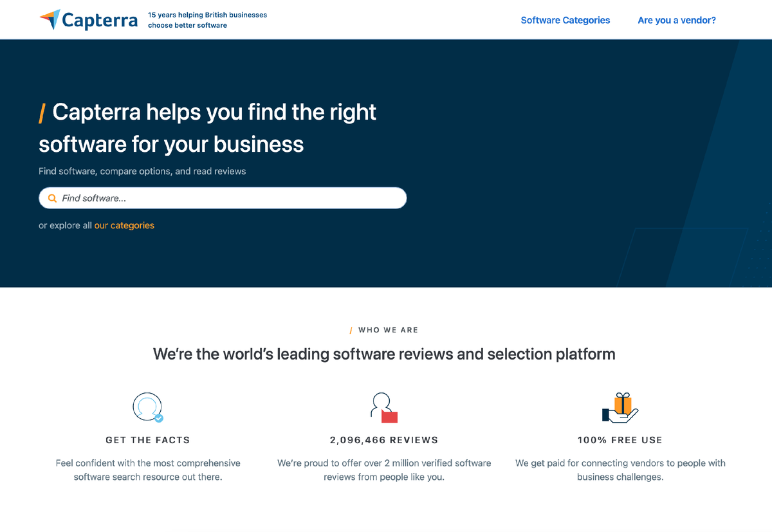The image size is (772, 532).
Task: Open the 'Are you a vendor?' link
Action: click(x=677, y=20)
